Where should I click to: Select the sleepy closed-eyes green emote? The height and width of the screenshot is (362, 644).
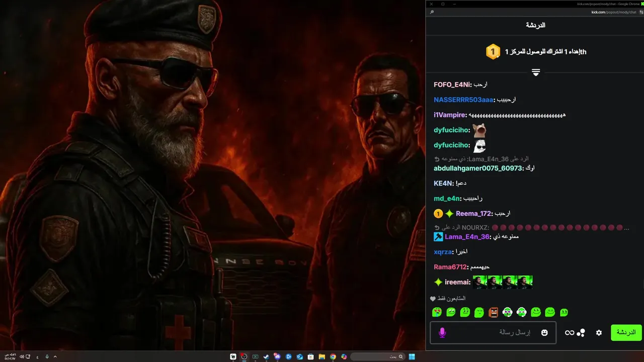(479, 312)
